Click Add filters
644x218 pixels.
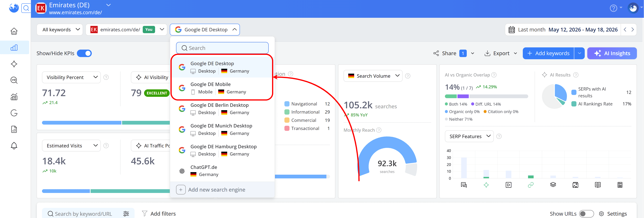[159, 214]
